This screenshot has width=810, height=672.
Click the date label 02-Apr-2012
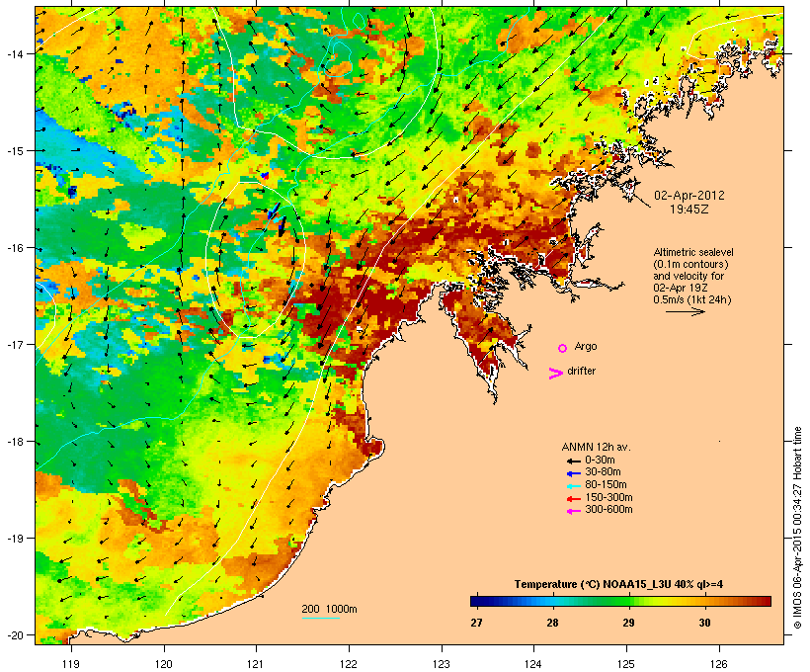coord(689,196)
